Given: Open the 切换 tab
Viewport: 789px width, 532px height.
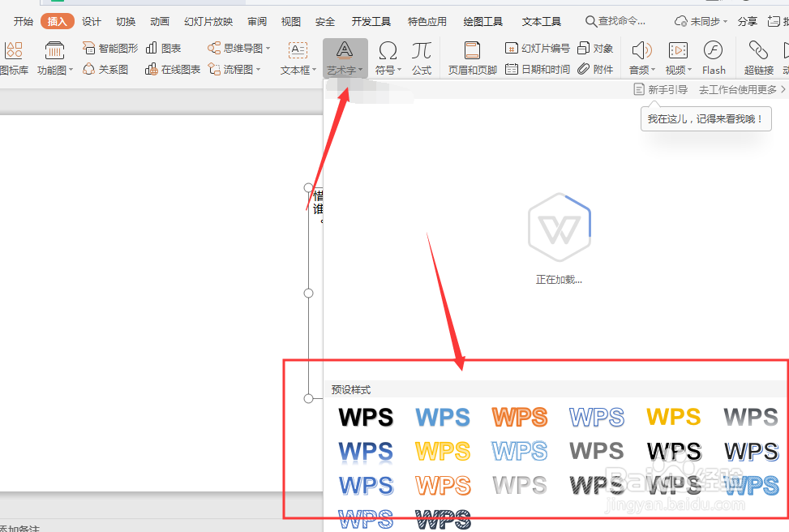Looking at the screenshot, I should (126, 21).
